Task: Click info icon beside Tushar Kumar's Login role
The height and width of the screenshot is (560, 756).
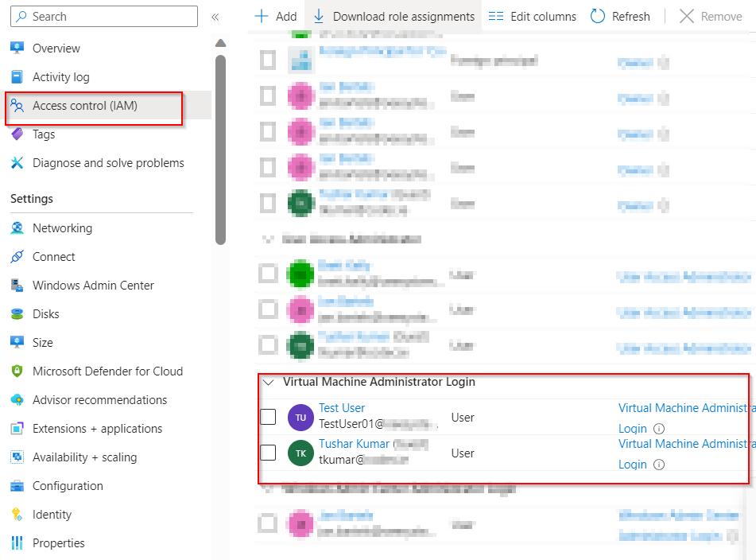Action: click(x=658, y=465)
